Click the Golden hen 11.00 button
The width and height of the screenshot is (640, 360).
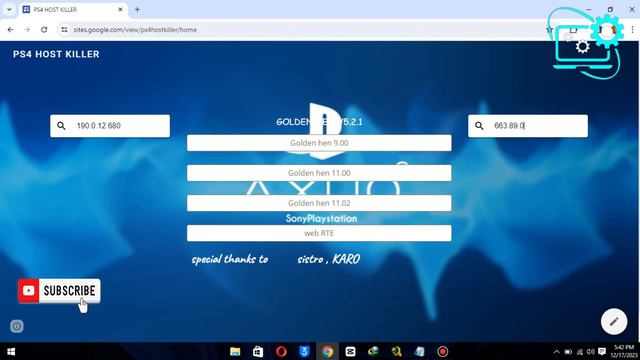point(319,173)
